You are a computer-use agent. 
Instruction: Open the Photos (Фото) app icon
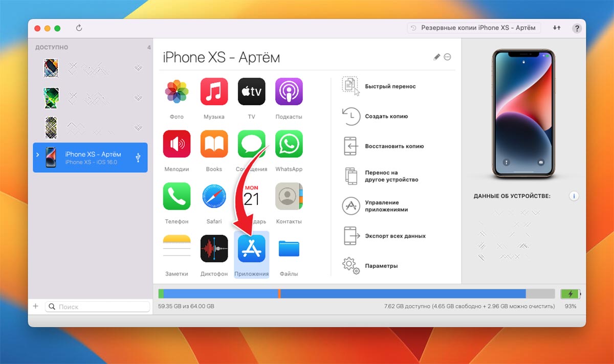point(177,92)
